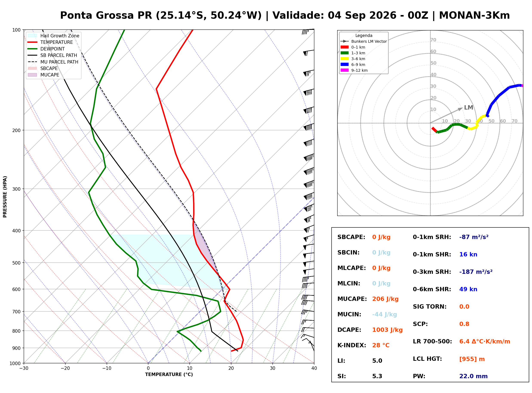Click the LM label on the hodograph
The width and height of the screenshot is (532, 393).
(x=468, y=108)
